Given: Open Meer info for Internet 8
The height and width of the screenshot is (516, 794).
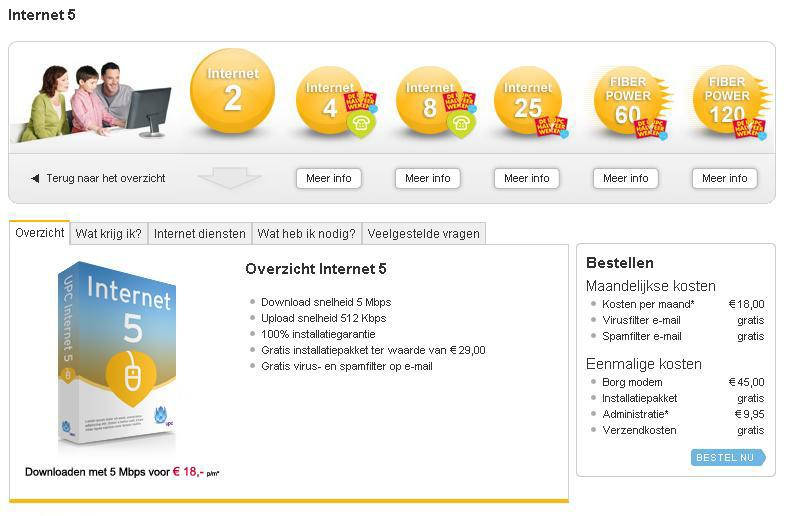Looking at the screenshot, I should click(x=427, y=178).
